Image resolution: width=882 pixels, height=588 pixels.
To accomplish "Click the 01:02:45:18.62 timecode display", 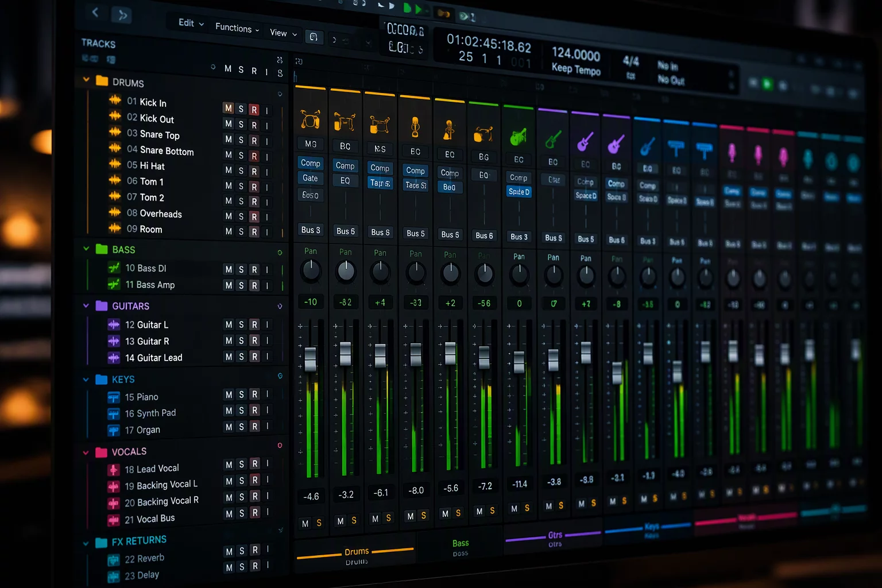I will [x=489, y=43].
